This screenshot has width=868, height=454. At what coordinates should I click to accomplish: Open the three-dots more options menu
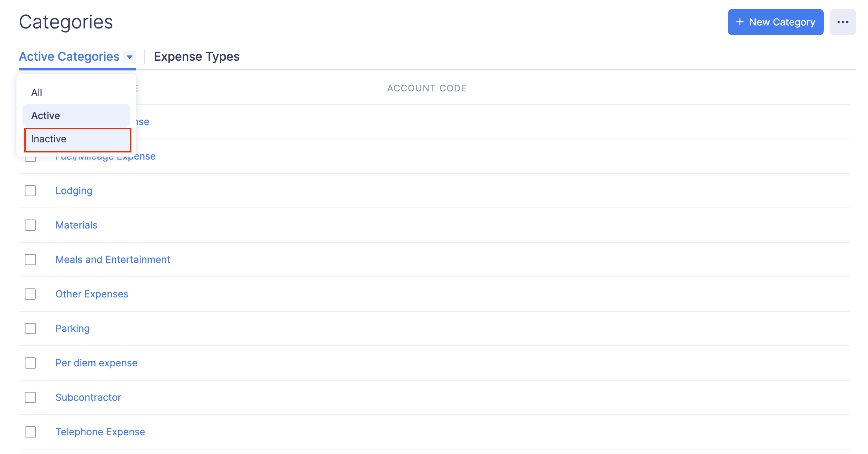[x=842, y=22]
